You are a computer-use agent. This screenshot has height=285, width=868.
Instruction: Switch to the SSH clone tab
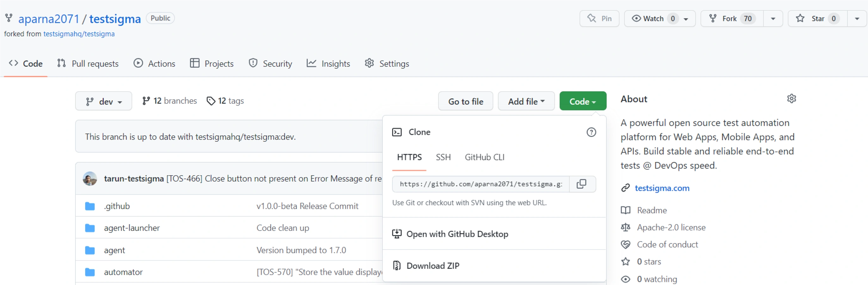(443, 157)
